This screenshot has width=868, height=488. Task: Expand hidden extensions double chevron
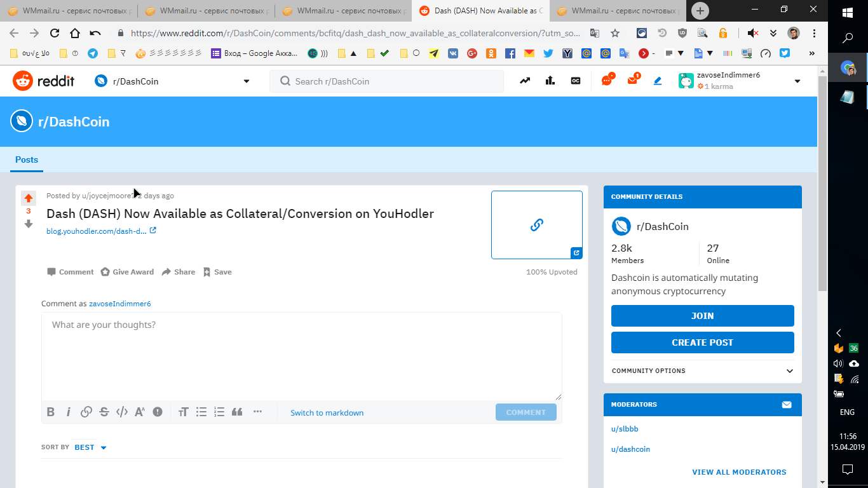(773, 33)
